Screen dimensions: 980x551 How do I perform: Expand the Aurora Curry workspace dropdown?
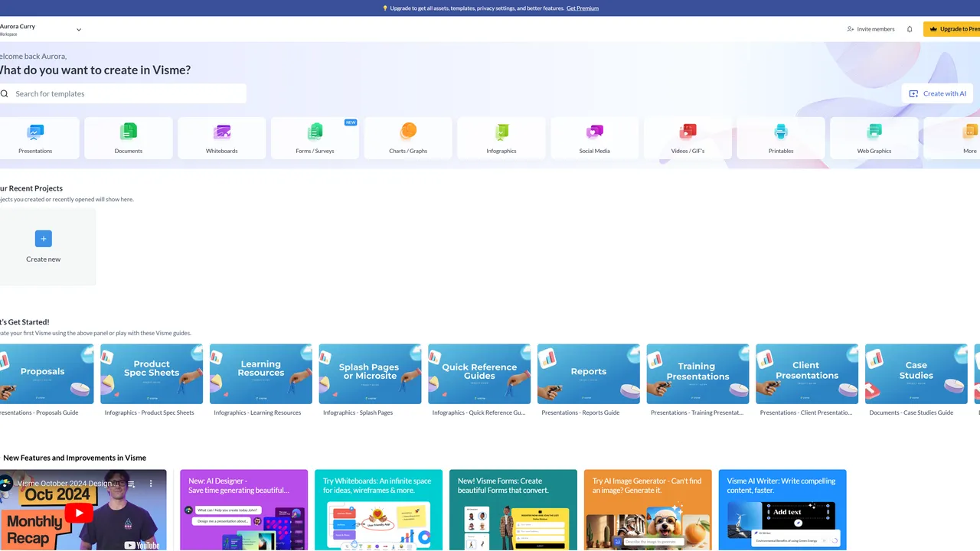coord(79,30)
